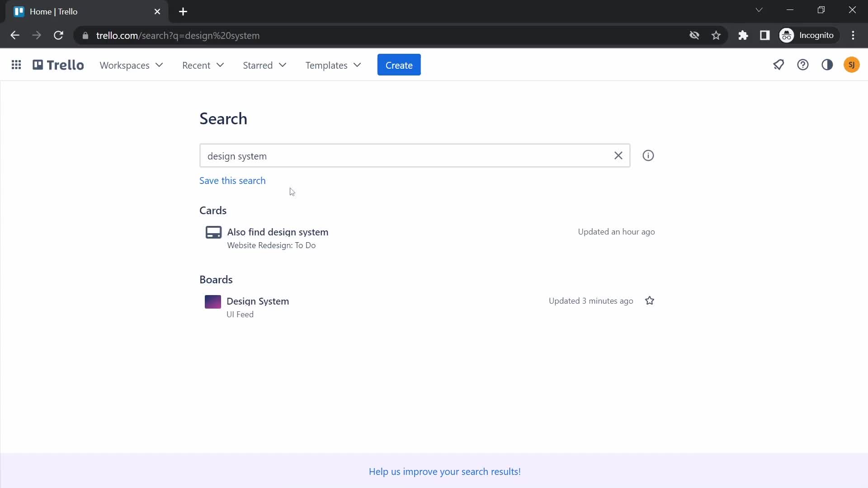Show search tips info icon

coord(648,156)
